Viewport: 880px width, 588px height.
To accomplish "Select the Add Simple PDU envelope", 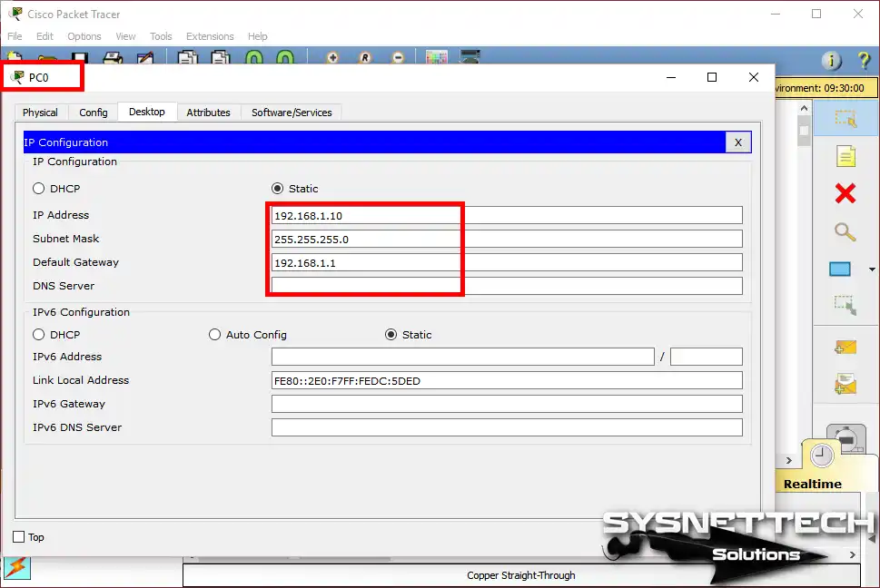I will point(845,348).
